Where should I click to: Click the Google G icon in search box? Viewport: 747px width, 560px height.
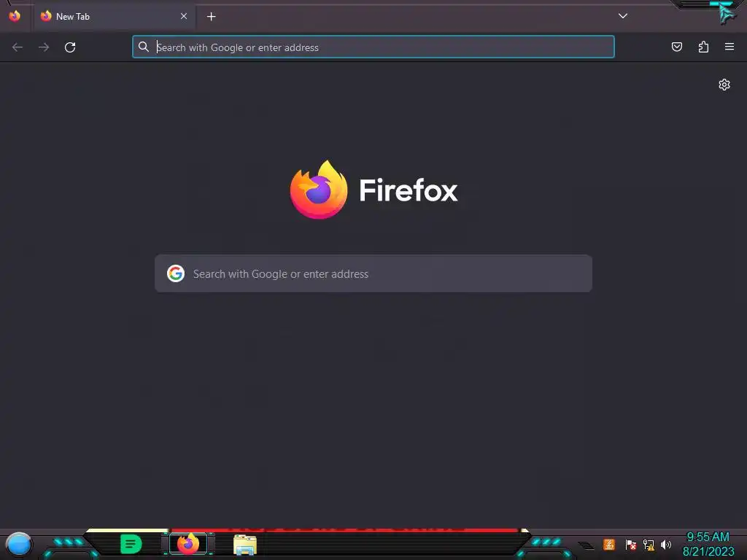(x=176, y=274)
